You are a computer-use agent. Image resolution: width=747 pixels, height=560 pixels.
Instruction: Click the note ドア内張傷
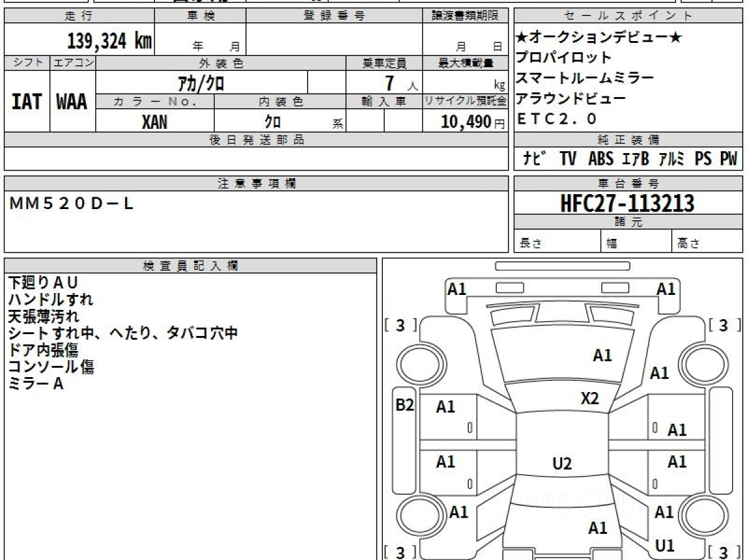(43, 350)
